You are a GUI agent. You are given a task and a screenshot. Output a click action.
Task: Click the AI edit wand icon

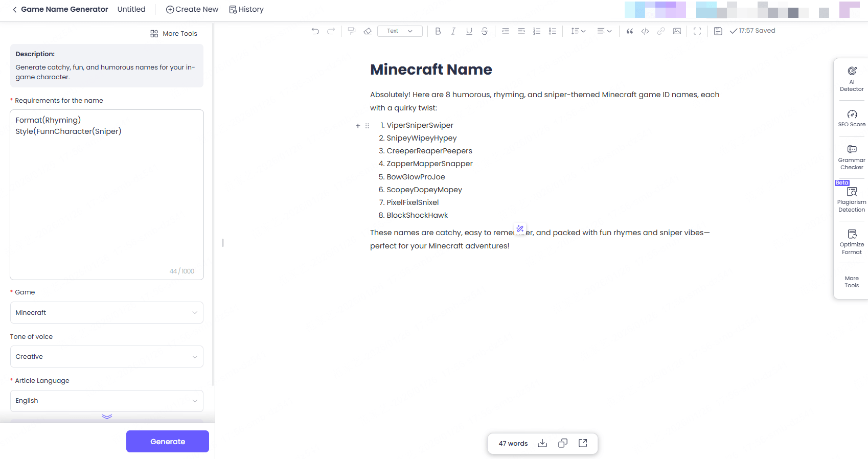click(520, 228)
